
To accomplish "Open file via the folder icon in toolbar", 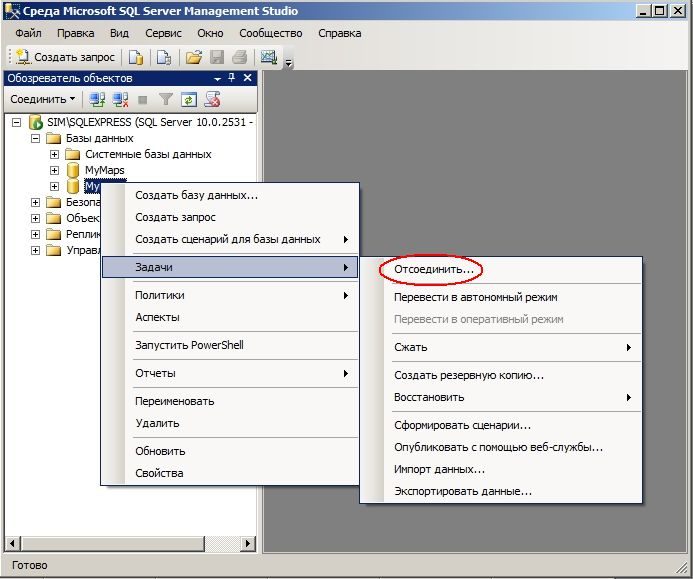I will click(193, 57).
